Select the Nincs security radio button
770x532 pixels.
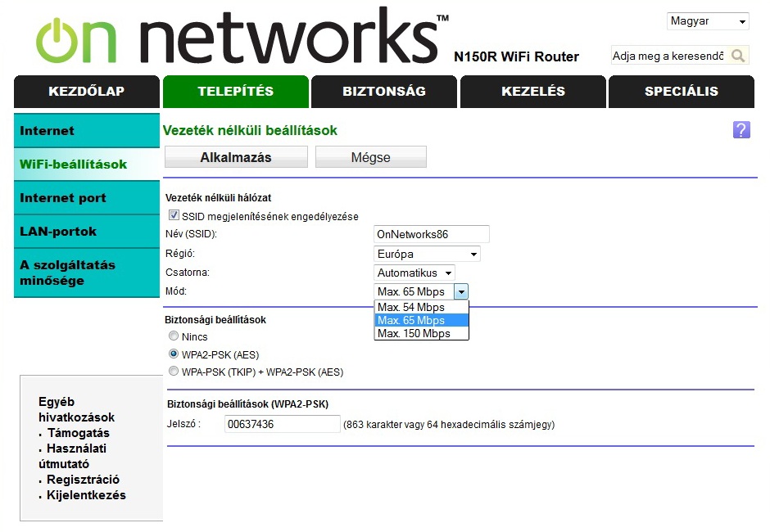(x=174, y=336)
